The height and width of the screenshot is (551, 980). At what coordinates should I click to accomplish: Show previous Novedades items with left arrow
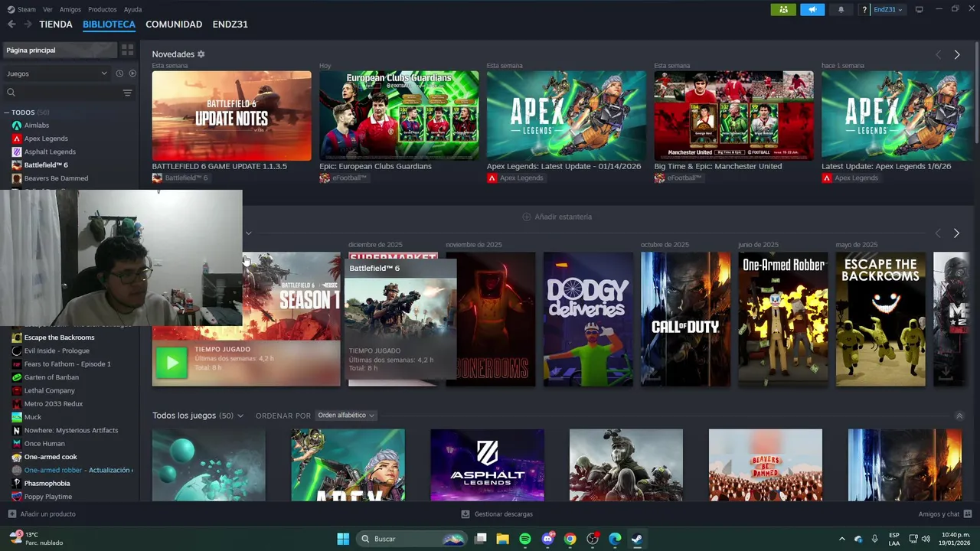pos(938,54)
